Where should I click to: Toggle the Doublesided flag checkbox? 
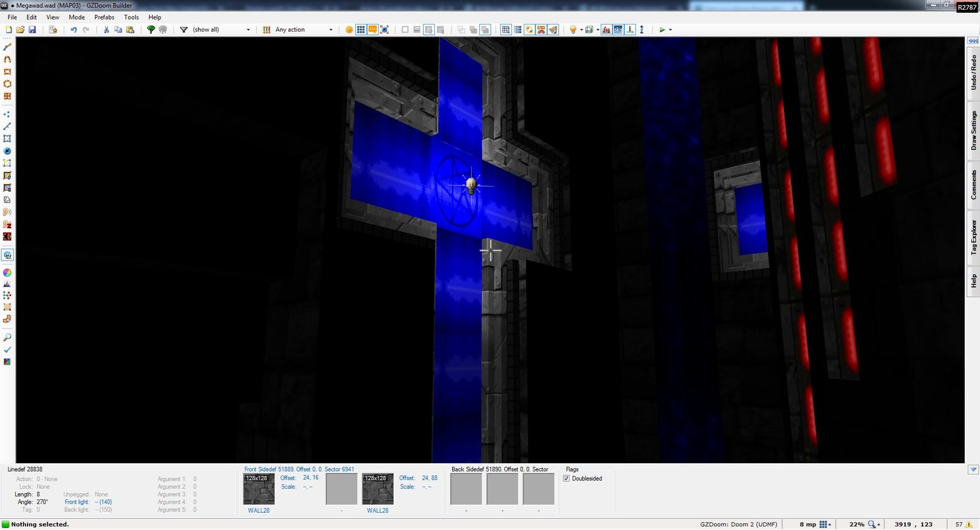tap(567, 479)
